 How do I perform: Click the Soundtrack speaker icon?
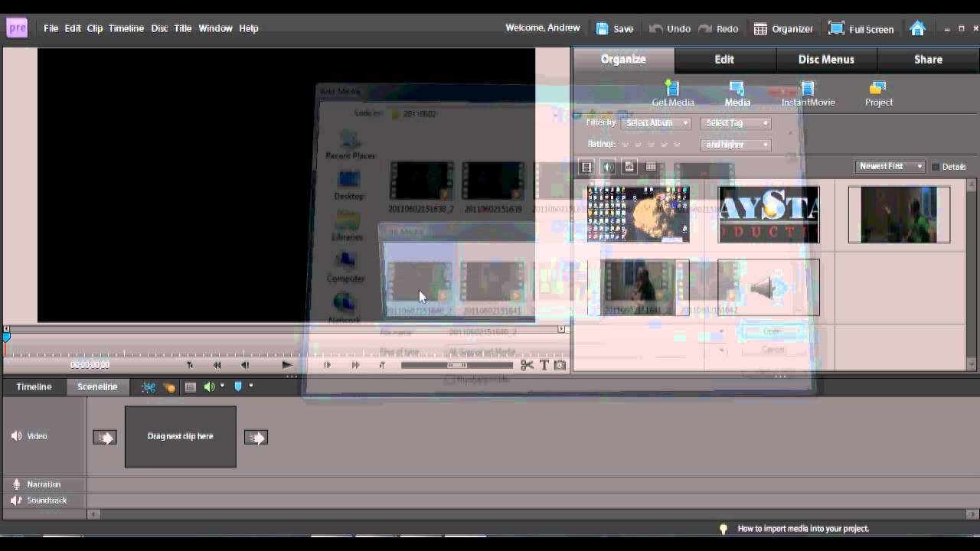coord(16,500)
